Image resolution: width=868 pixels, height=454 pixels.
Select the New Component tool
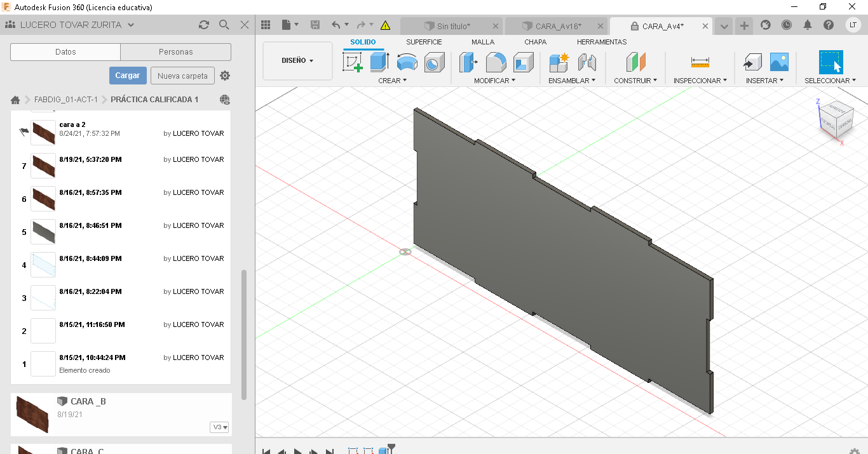(559, 62)
